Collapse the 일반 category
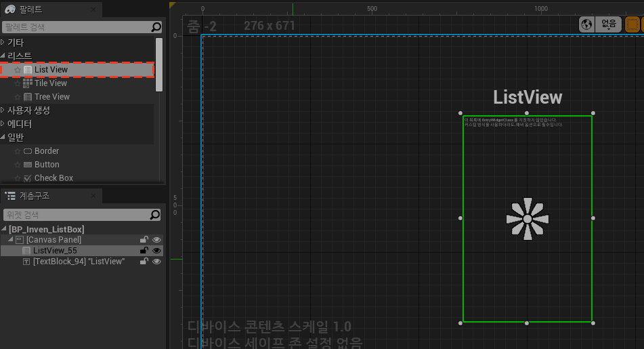The image size is (644, 349). 3,138
